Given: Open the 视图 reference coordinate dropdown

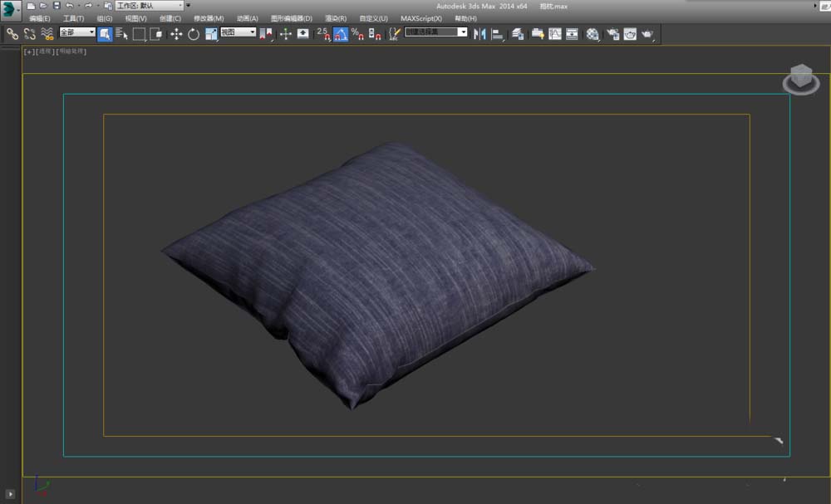Looking at the screenshot, I should (238, 32).
